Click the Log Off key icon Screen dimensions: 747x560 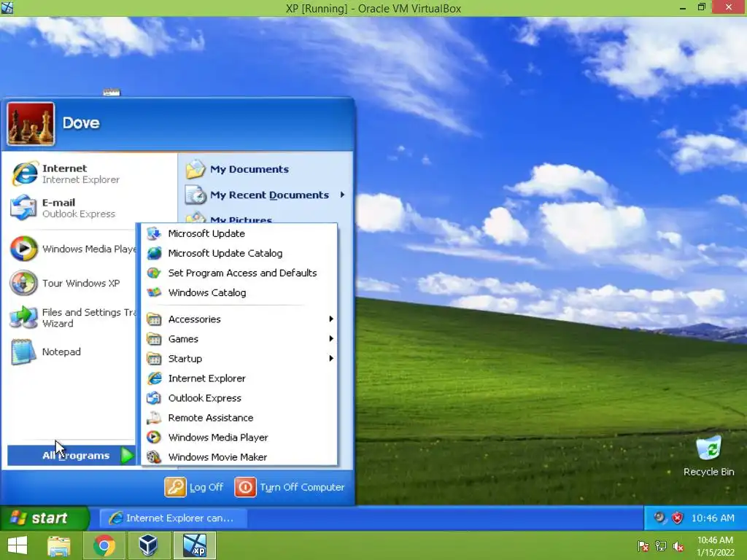(175, 487)
